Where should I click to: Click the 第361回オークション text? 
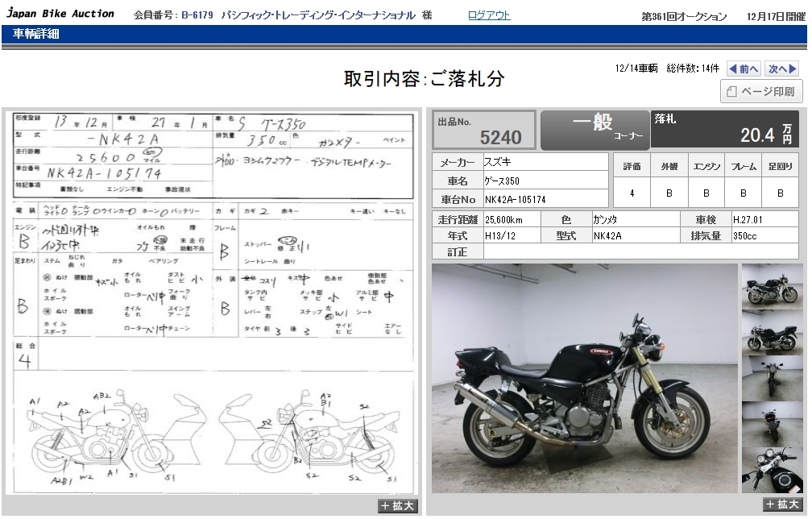684,17
